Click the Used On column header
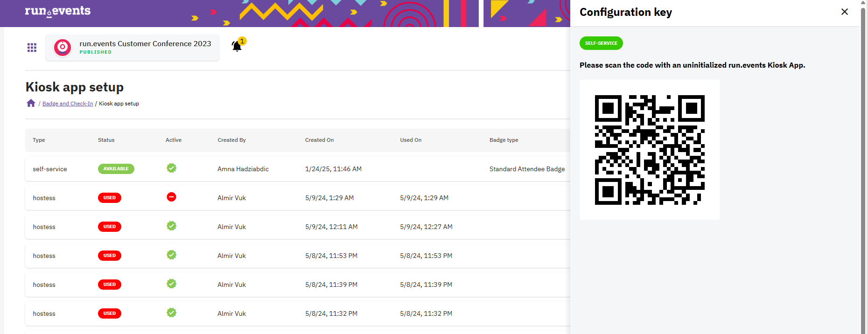Image resolution: width=868 pixels, height=334 pixels. point(411,140)
